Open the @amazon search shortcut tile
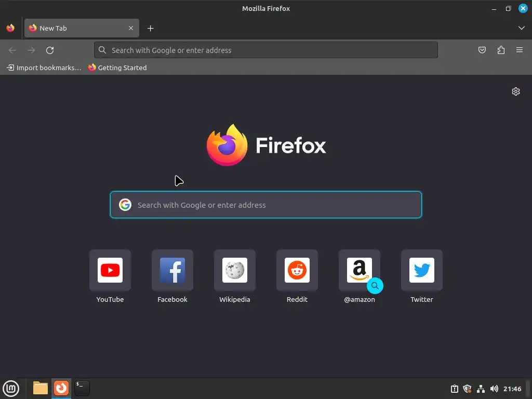This screenshot has width=532, height=399. [x=360, y=270]
